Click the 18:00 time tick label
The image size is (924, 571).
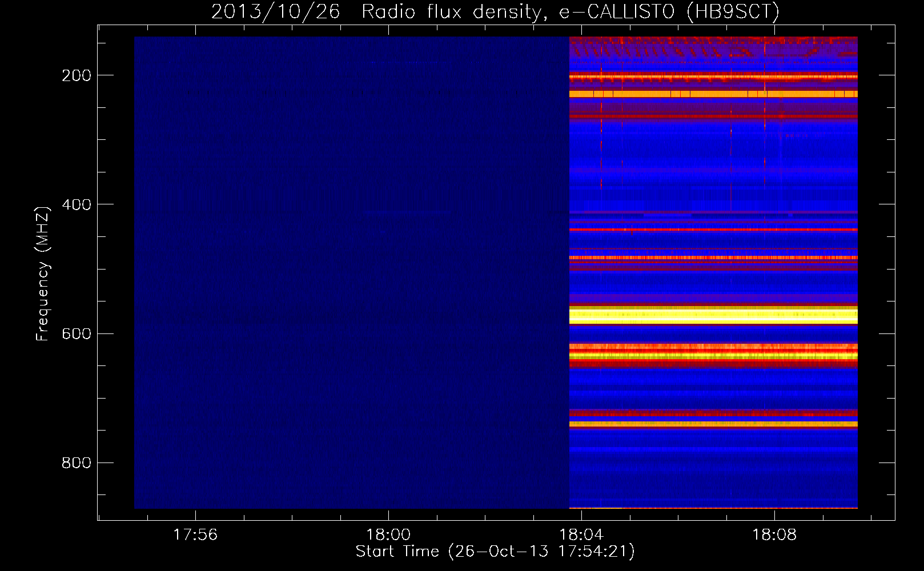pyautogui.click(x=388, y=535)
